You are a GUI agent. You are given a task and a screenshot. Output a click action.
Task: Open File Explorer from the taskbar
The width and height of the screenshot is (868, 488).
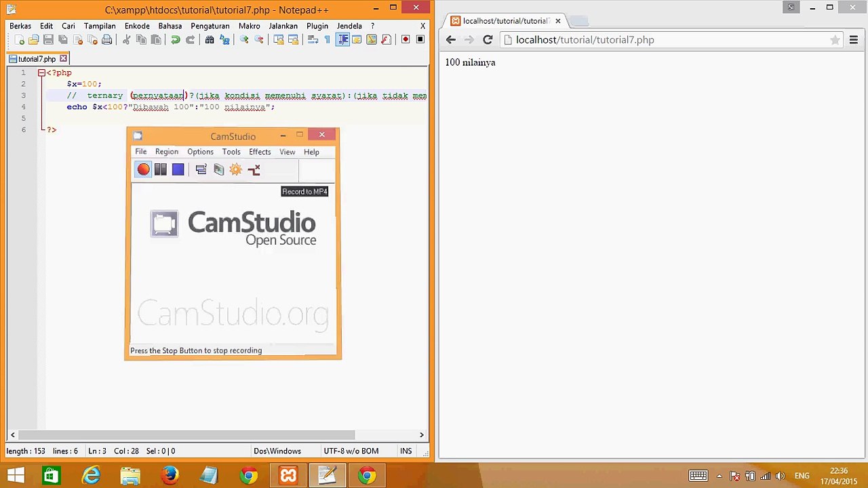[130, 476]
